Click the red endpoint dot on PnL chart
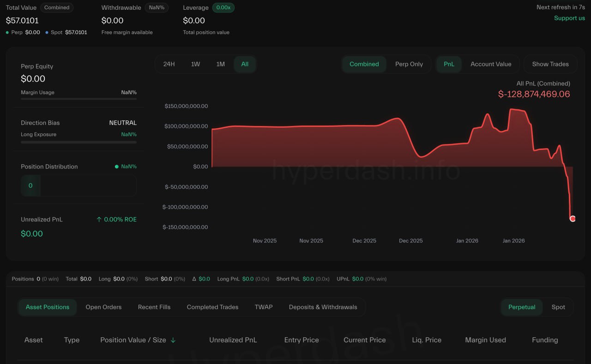Image resolution: width=591 pixels, height=364 pixels. click(x=573, y=219)
